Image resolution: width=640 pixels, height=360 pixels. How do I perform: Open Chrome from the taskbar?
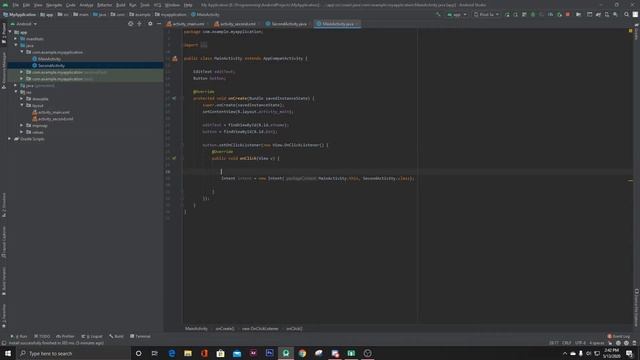302,353
